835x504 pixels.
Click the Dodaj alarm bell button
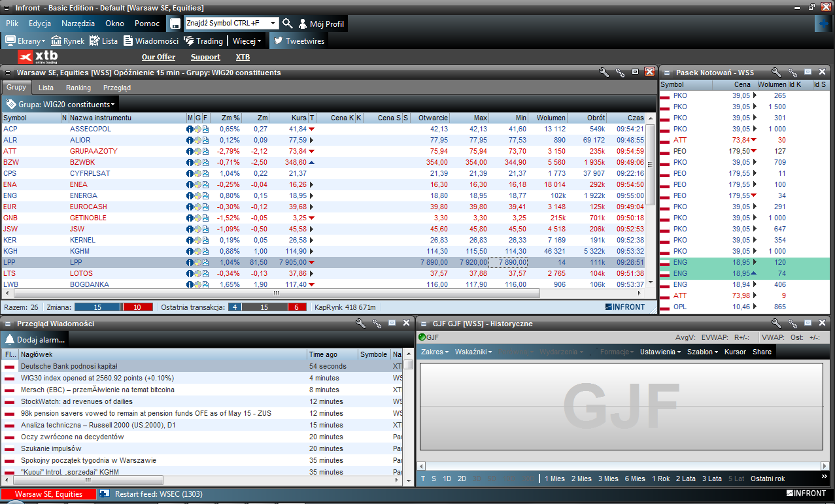pos(35,339)
